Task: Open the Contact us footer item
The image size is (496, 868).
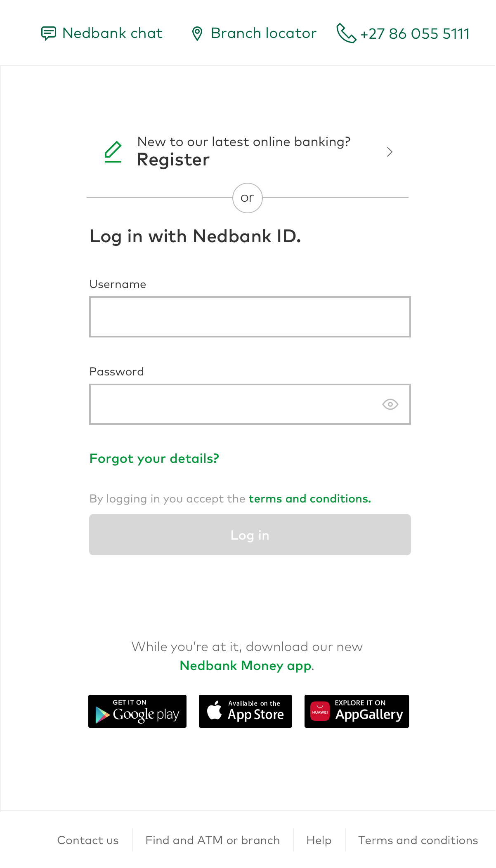Action: (88, 840)
